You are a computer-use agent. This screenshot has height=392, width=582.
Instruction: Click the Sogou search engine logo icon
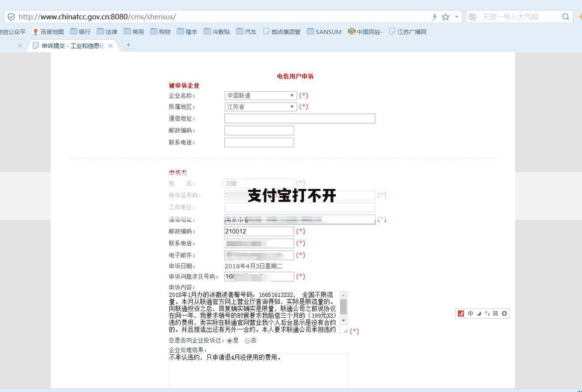click(x=472, y=17)
